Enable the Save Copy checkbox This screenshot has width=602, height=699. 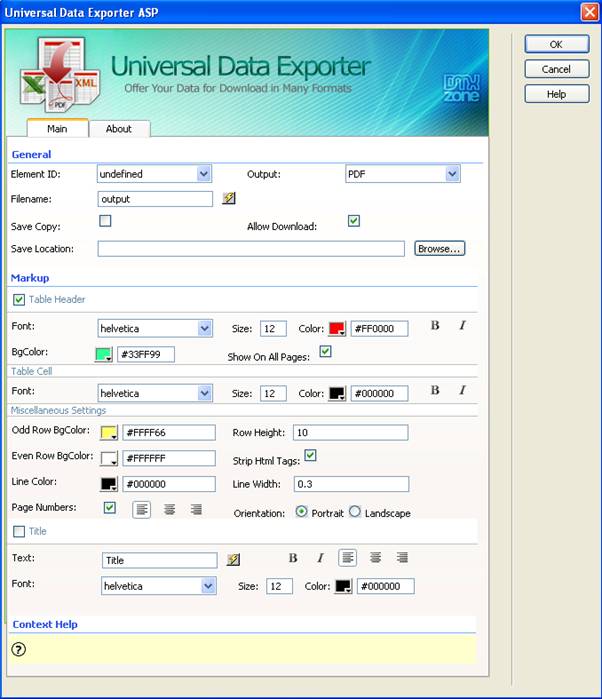(x=105, y=221)
